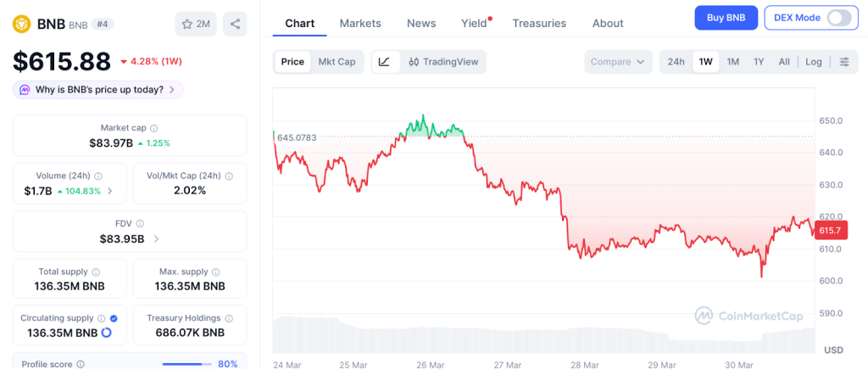Open chart settings sliders icon
The height and width of the screenshot is (369, 868).
pos(843,62)
